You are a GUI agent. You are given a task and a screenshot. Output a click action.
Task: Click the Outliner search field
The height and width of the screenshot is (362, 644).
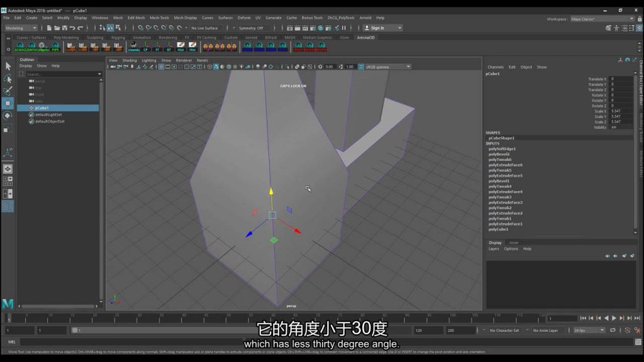[x=62, y=74]
